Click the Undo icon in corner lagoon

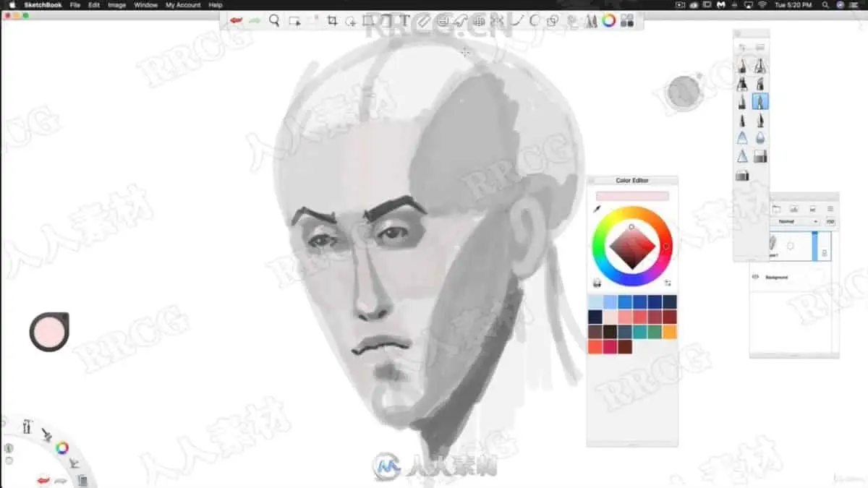43,479
